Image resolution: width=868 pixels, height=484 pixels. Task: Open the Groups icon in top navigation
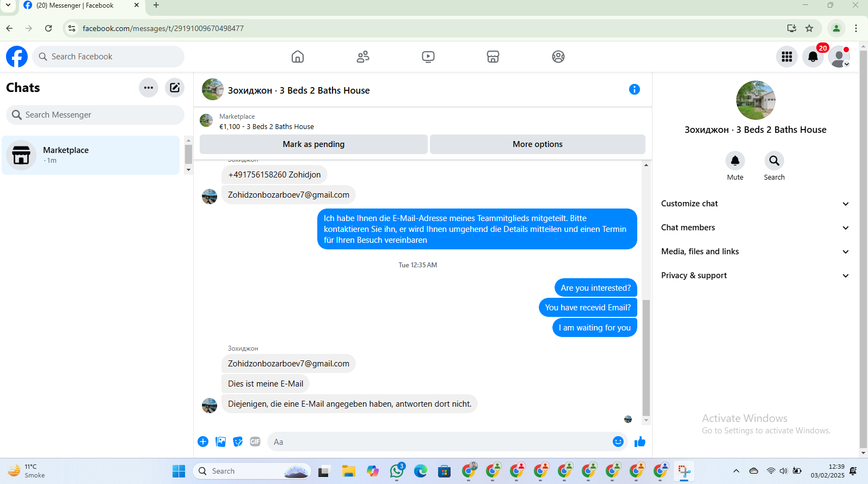(x=558, y=57)
